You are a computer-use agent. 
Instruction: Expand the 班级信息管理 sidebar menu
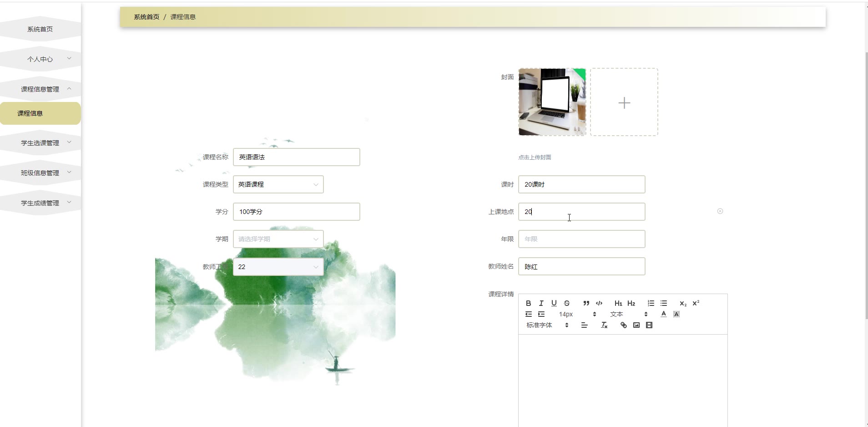coord(40,173)
